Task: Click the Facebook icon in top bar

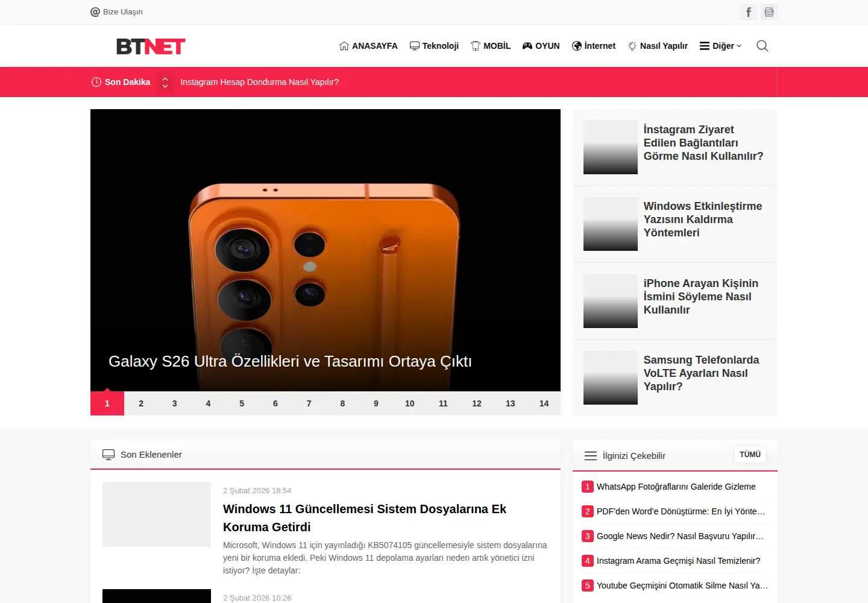Action: 748,12
